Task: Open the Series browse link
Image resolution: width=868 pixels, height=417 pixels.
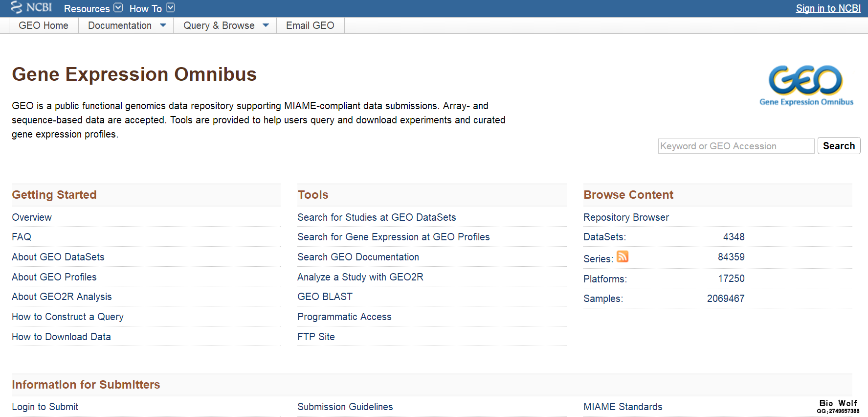Action: [x=598, y=259]
